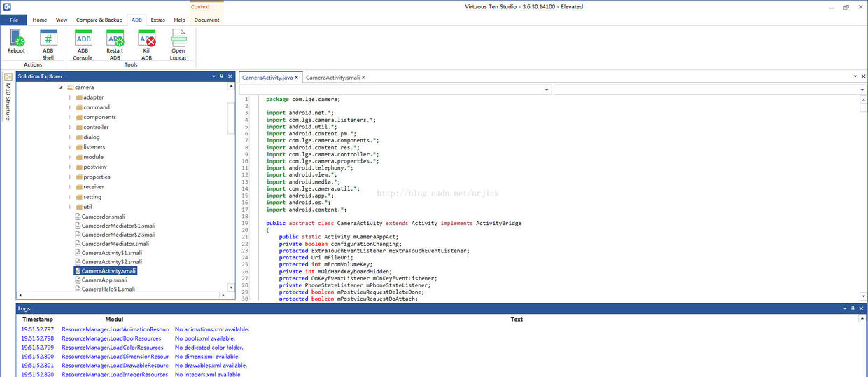Viewport: 868px width, 377px height.
Task: Switch to the CameraActivity.smali editor tab
Action: 332,77
